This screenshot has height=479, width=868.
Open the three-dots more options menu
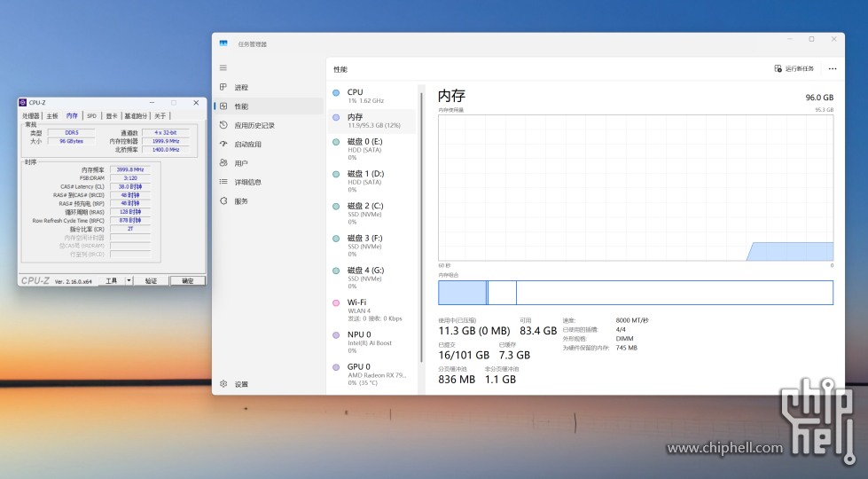tap(833, 68)
